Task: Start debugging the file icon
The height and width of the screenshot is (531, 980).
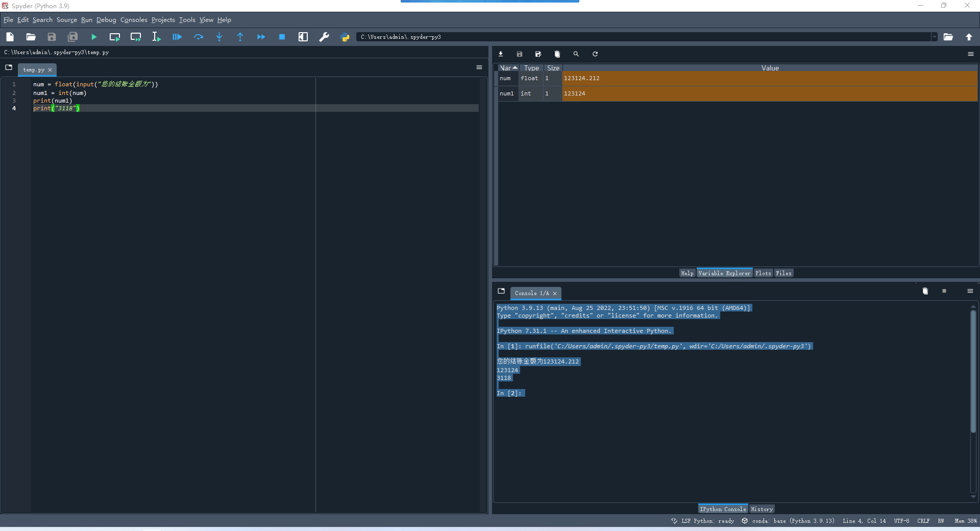Action: coord(177,37)
